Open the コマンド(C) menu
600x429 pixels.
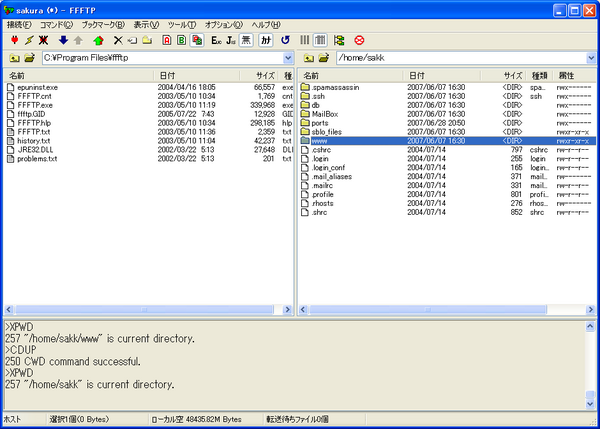57,25
